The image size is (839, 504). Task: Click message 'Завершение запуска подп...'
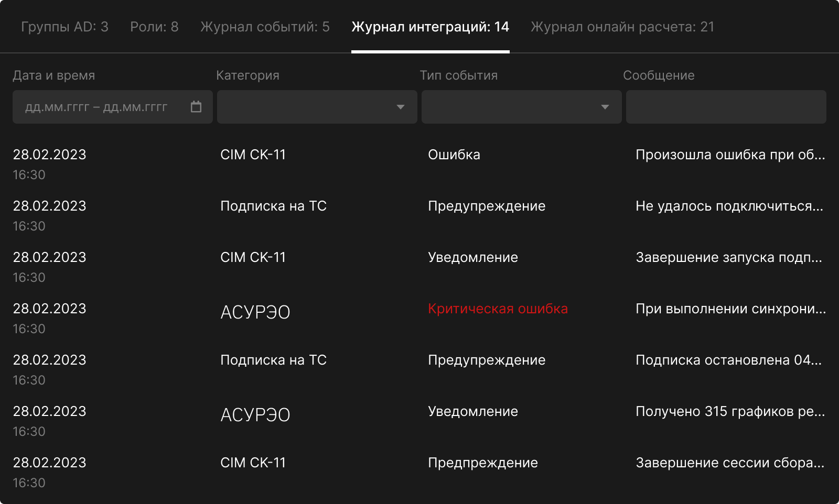coord(728,257)
